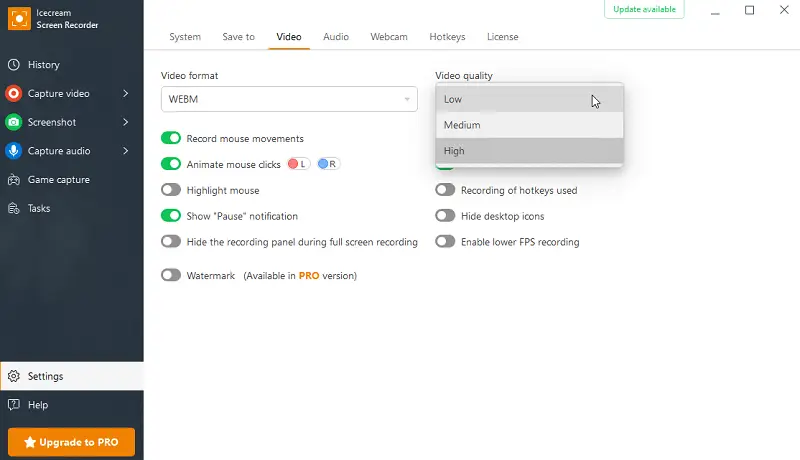The height and width of the screenshot is (460, 800).
Task: Click the red left-click color swatch
Action: tap(298, 164)
